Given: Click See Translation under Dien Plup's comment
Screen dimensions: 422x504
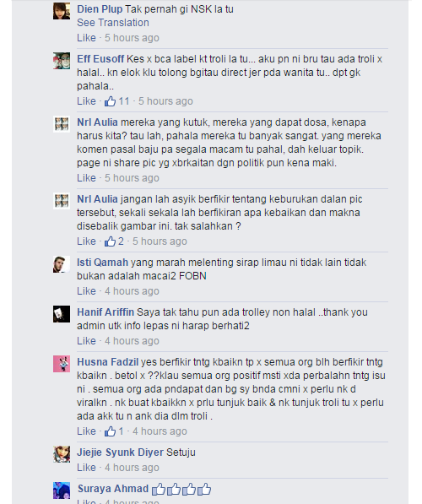Looking at the screenshot, I should pyautogui.click(x=113, y=23).
